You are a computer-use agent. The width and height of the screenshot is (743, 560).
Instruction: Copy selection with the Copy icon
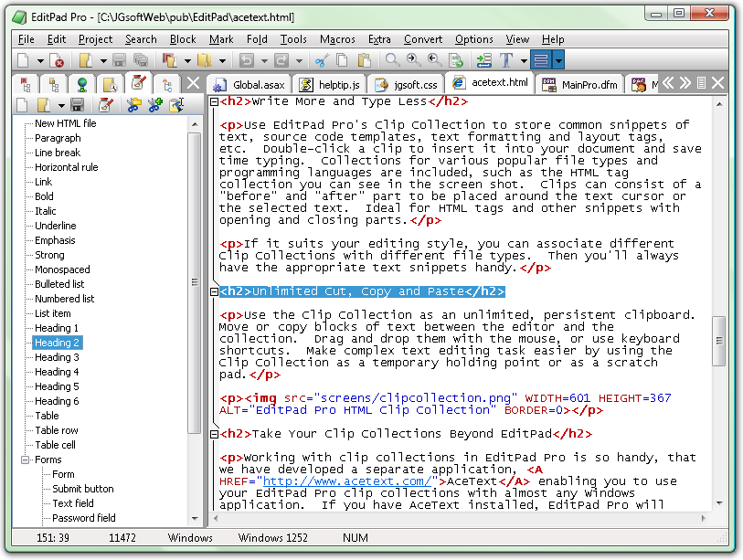click(x=342, y=60)
